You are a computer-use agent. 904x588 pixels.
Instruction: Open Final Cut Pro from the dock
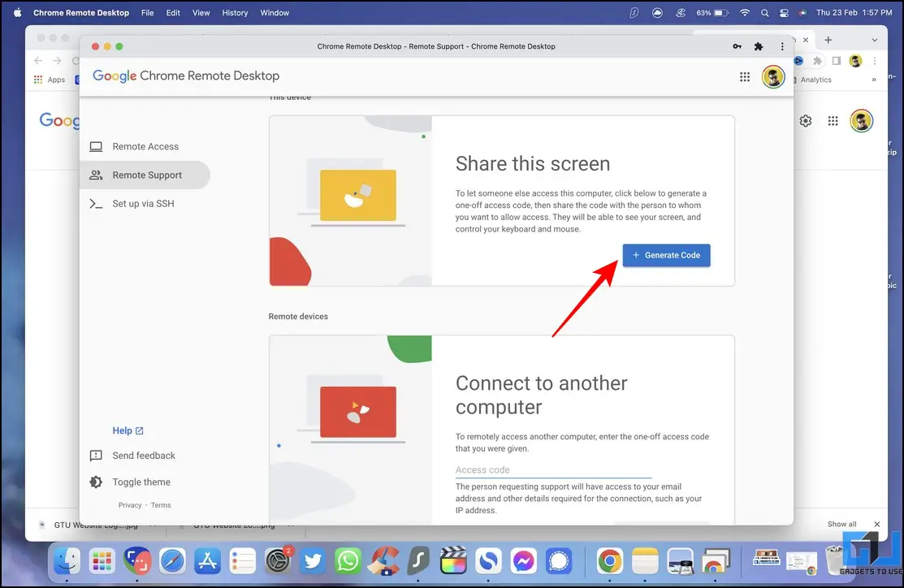[453, 560]
